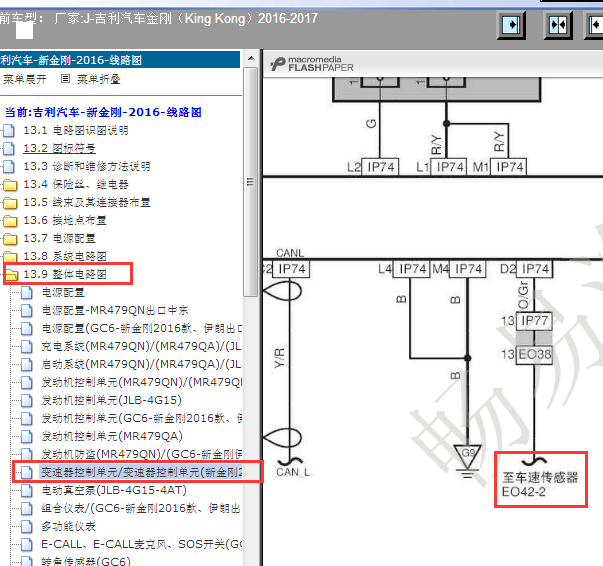The height and width of the screenshot is (566, 603).
Task: Click the document icon beside 电动真空泵(JLB-4G15-4AT)
Action: click(27, 490)
